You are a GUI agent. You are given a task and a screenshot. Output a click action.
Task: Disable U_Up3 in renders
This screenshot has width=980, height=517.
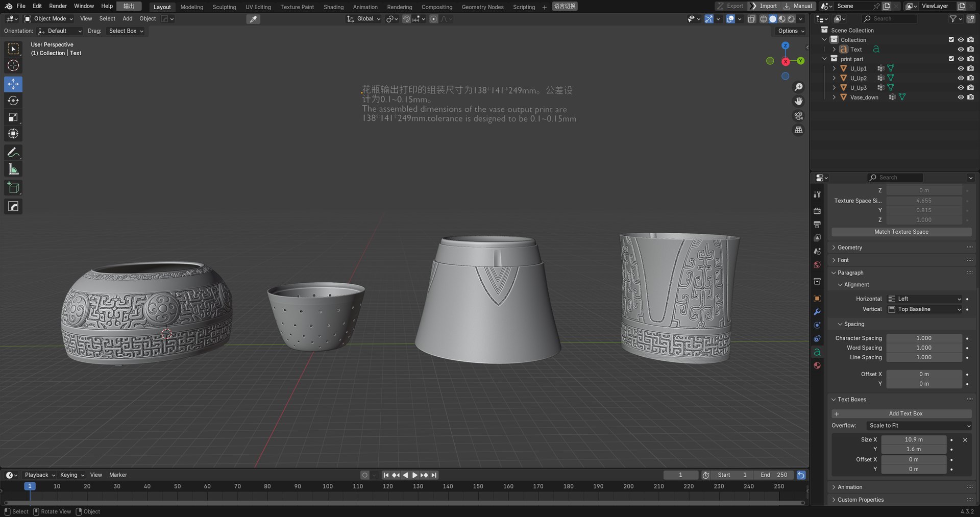pyautogui.click(x=970, y=88)
